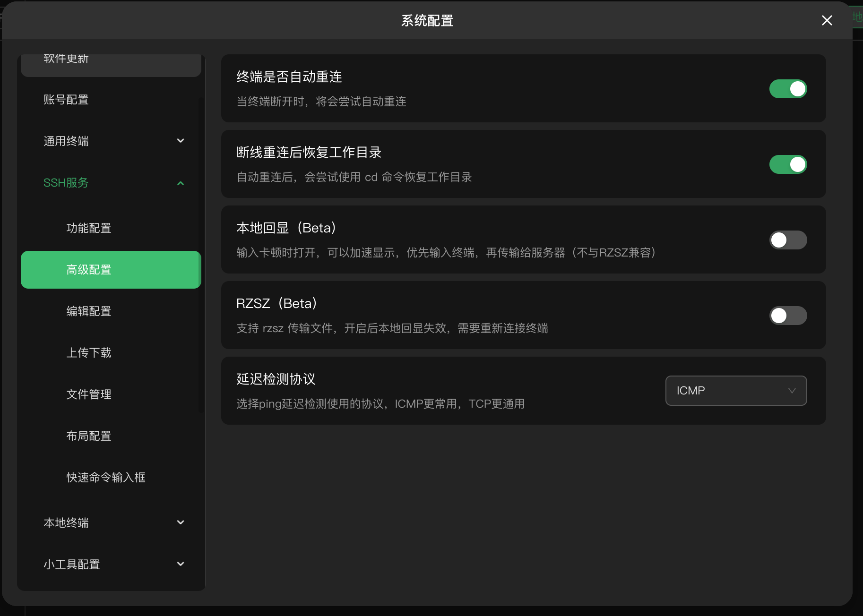Screen dimensions: 863x616
Task: Enable 本地回显（Beta）feature
Action: [x=787, y=240]
